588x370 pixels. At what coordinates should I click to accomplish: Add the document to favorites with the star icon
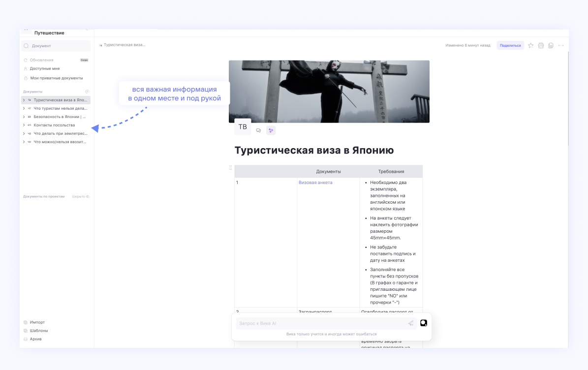pyautogui.click(x=530, y=45)
